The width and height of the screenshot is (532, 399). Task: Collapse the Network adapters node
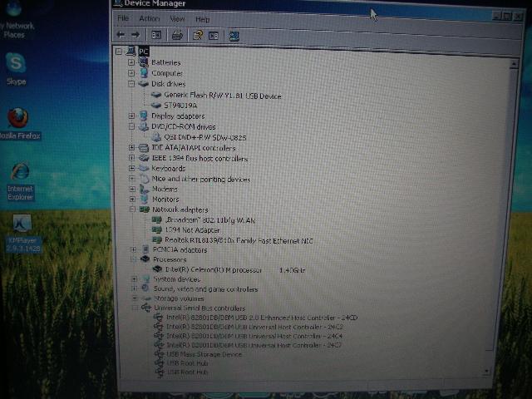point(132,209)
